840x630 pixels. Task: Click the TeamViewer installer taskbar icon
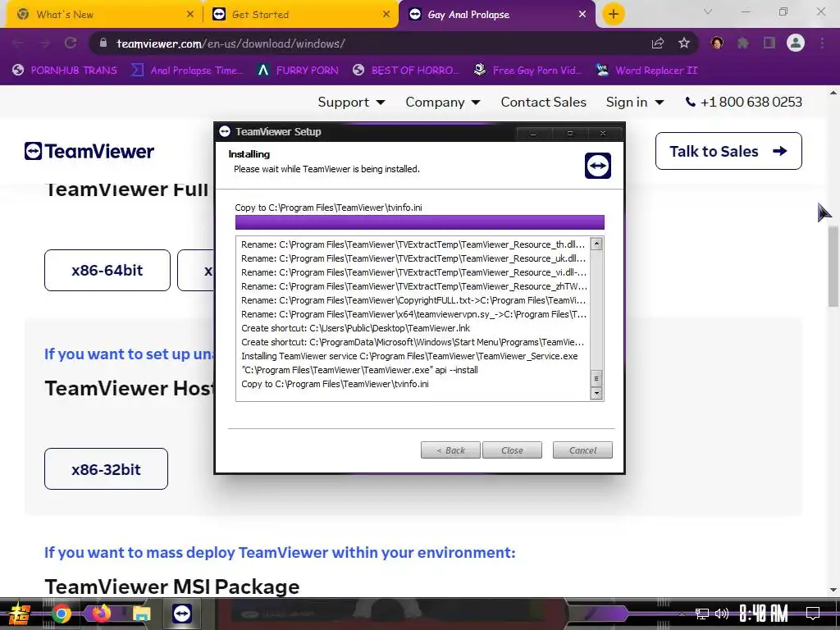182,614
